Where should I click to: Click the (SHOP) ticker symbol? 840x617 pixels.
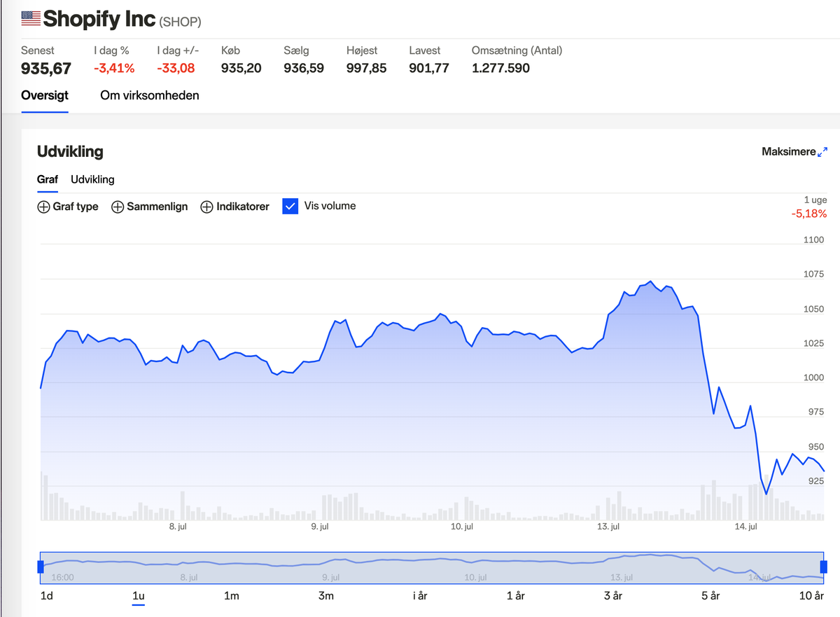[181, 22]
